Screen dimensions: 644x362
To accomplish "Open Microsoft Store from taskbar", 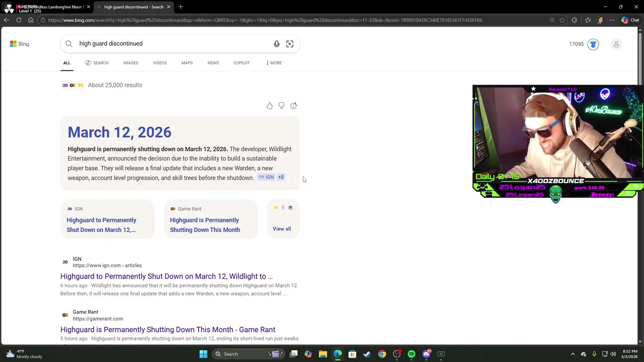I will tap(352, 354).
